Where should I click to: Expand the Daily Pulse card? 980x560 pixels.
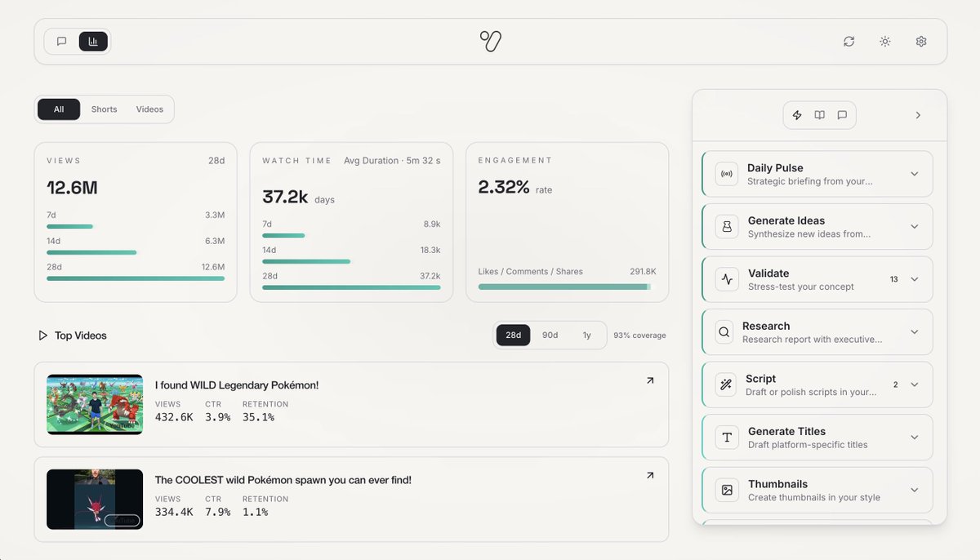coord(915,174)
